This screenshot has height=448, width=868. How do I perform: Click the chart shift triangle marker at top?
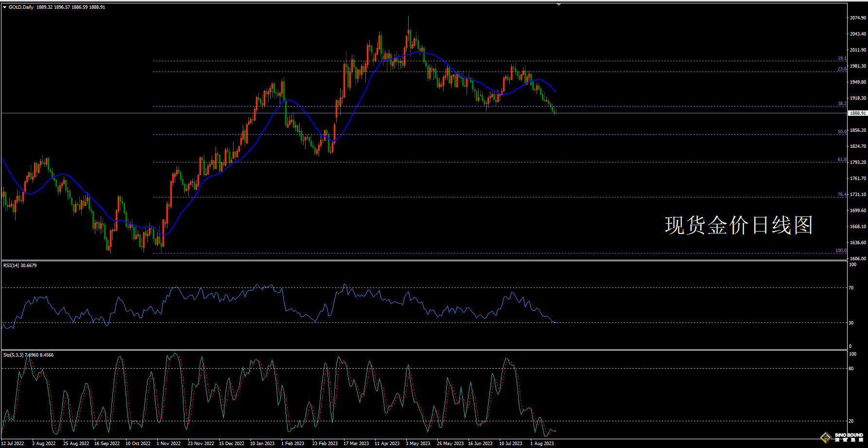(559, 4)
